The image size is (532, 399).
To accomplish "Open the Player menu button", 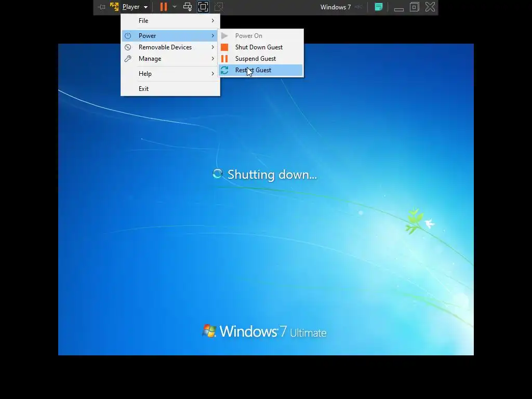I will click(x=135, y=7).
